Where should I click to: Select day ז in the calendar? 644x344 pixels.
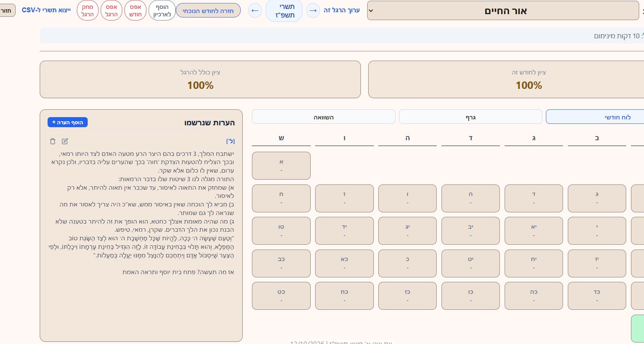344,198
